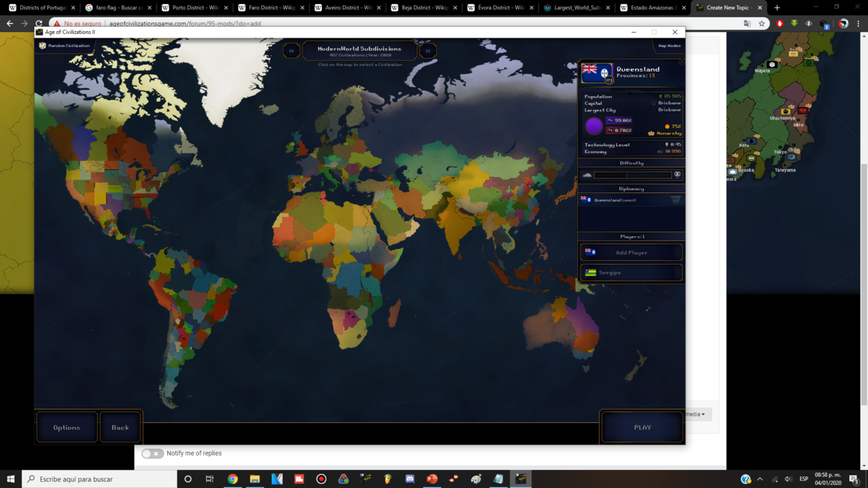The image size is (868, 488).
Task: Click Chrome back navigation arrow
Action: click(x=9, y=23)
